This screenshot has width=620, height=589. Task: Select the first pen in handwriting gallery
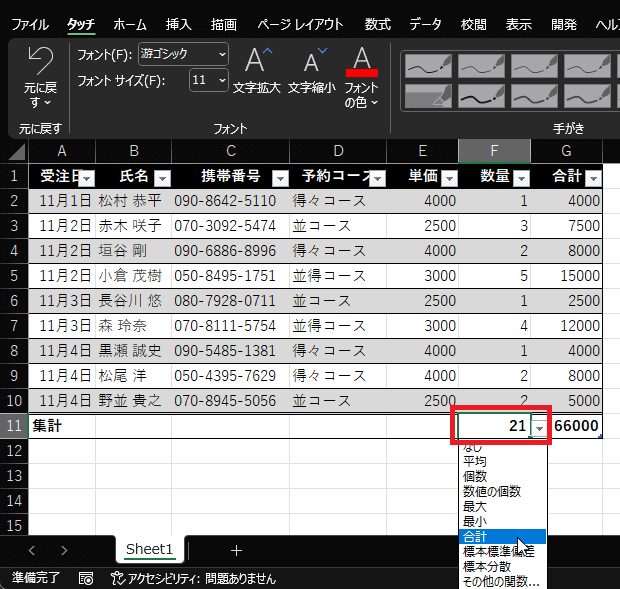tap(426, 66)
